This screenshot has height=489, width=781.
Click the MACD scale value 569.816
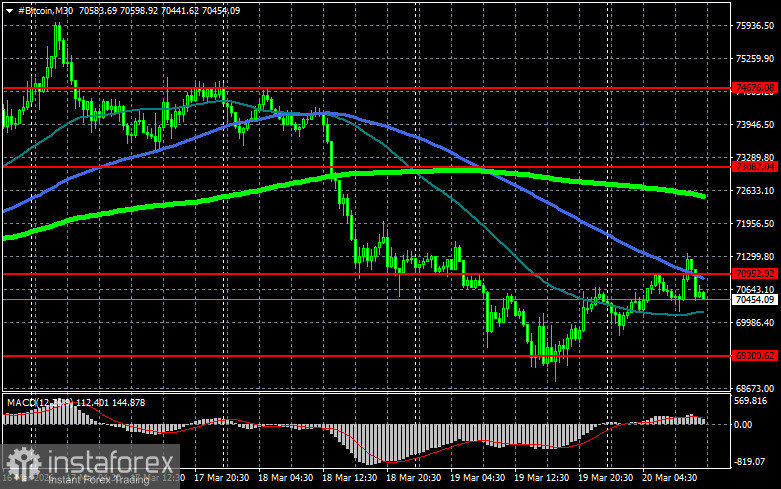(x=751, y=401)
